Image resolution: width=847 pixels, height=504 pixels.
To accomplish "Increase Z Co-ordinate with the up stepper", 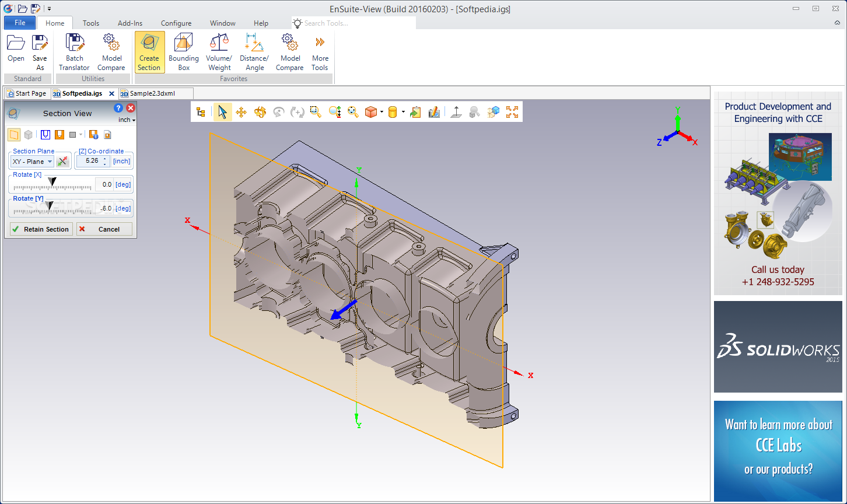I will pyautogui.click(x=106, y=158).
